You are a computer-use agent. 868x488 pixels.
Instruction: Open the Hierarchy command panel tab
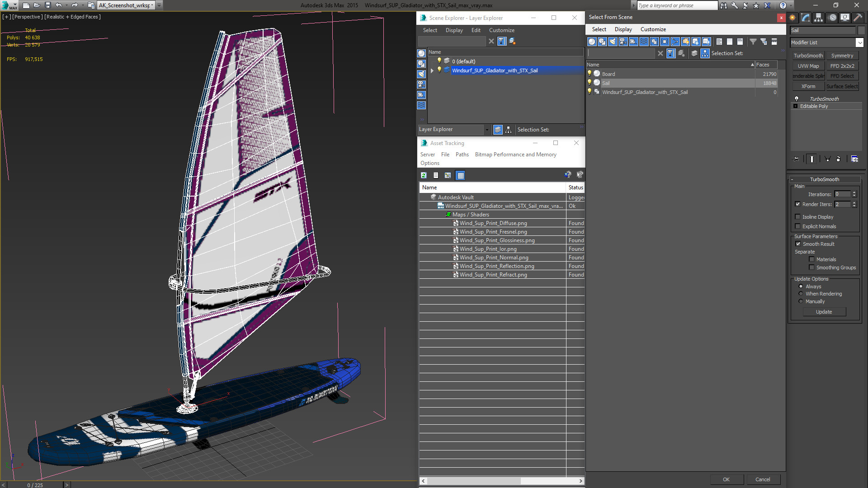[x=819, y=18]
